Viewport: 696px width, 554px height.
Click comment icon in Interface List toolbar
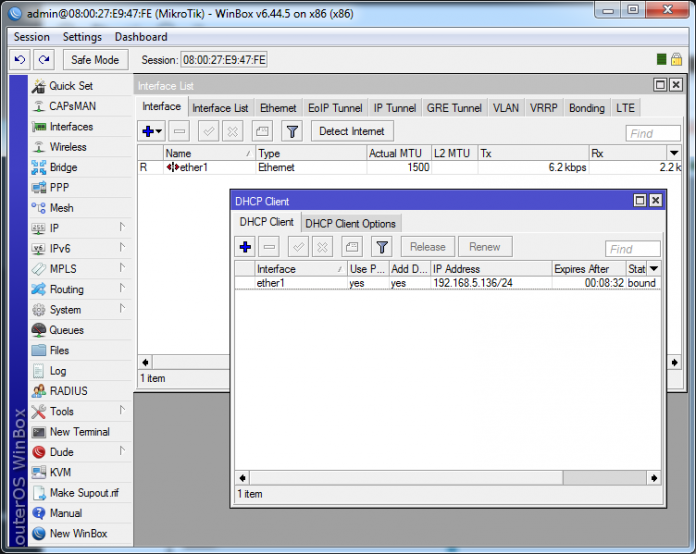(262, 131)
